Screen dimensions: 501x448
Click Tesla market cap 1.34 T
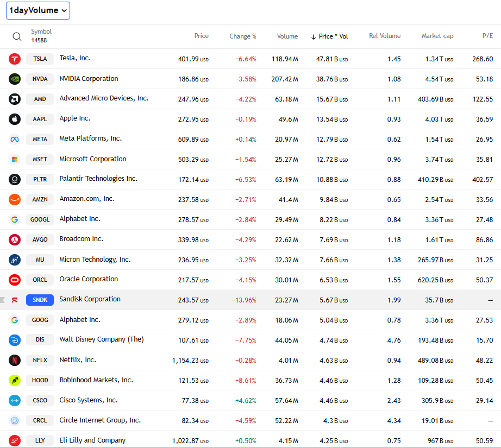pos(440,59)
